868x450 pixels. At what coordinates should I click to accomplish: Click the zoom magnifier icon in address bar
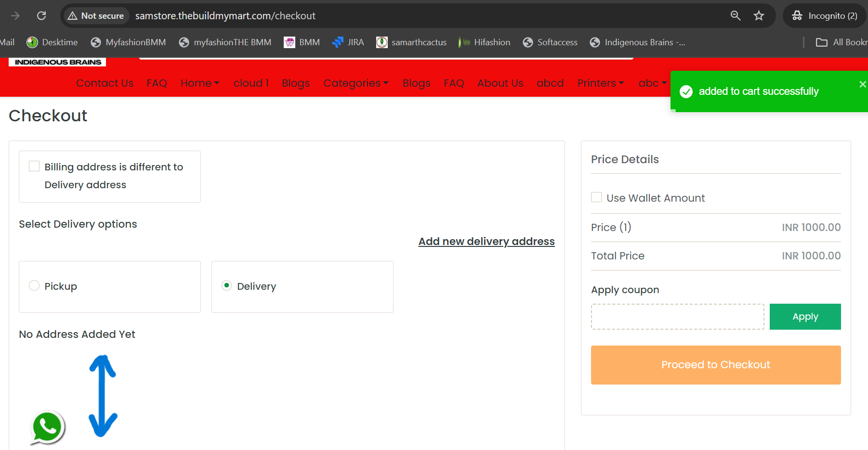(x=736, y=16)
